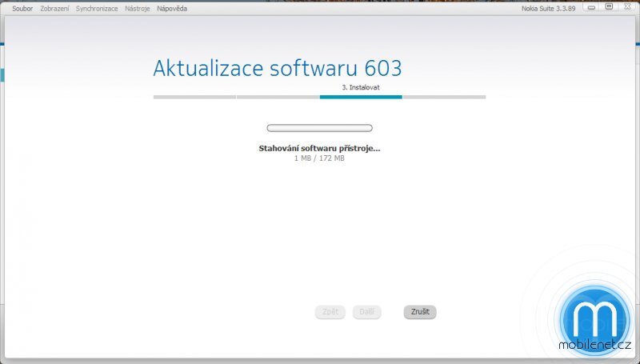Click the '1 MB / 172 MB' download size text

coord(319,158)
